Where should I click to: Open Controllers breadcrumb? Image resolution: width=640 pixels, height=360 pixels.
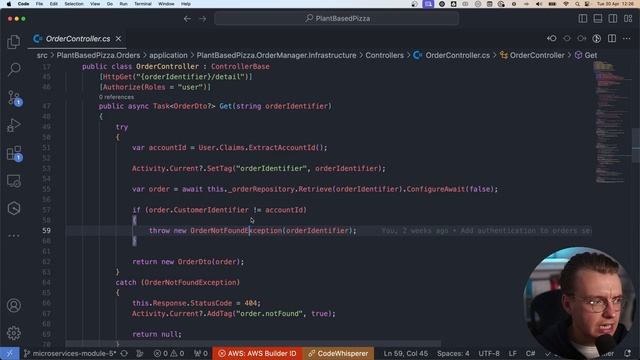tap(384, 55)
